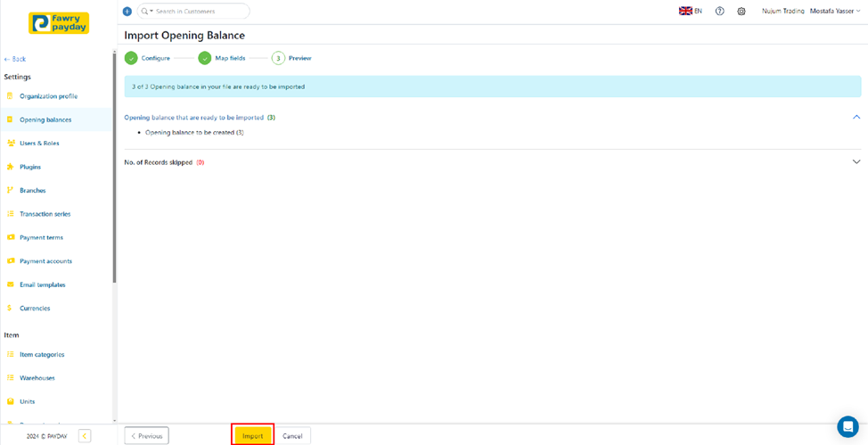Open the settings gear icon
This screenshot has height=445, width=868.
coord(741,12)
